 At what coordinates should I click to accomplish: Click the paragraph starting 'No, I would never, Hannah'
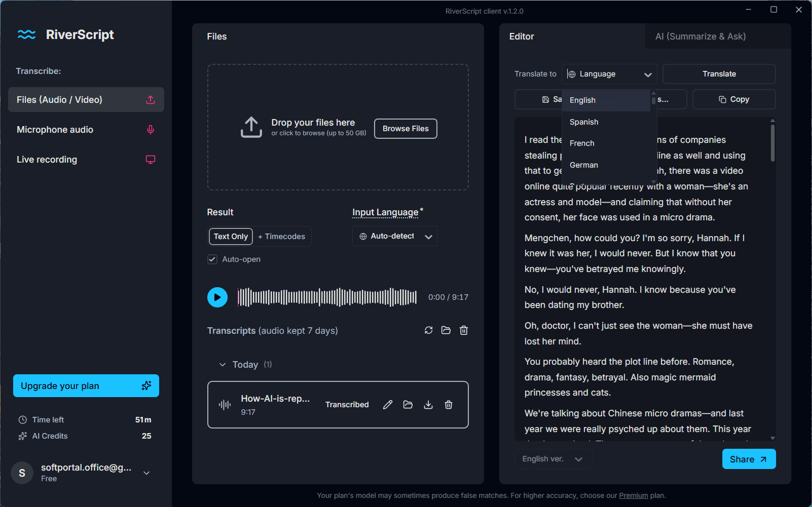[x=630, y=297]
